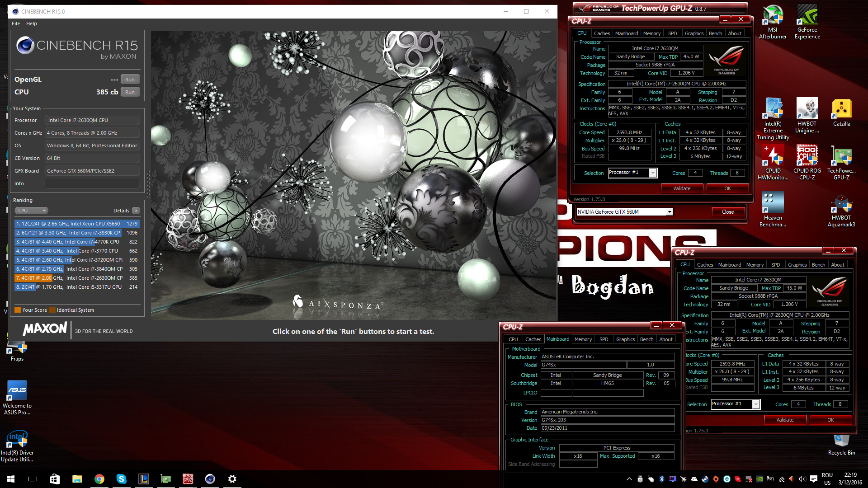Open Fraps desktop icon

[17, 350]
